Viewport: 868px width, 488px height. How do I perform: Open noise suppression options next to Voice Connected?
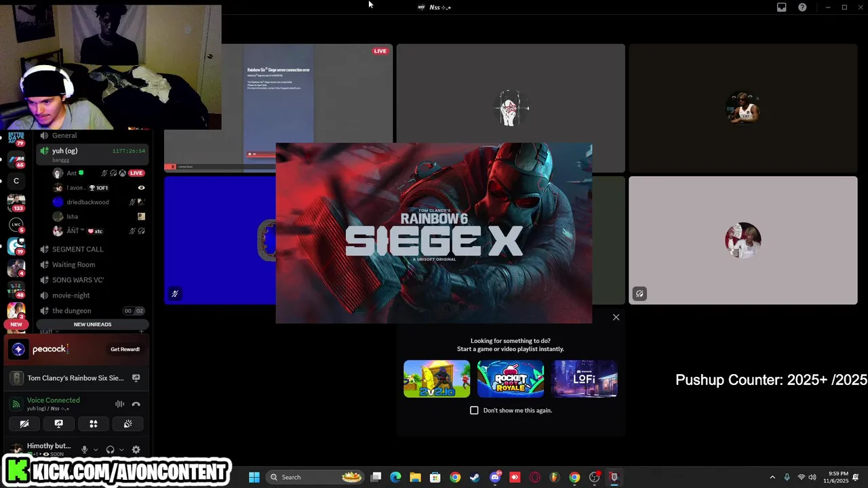click(119, 404)
